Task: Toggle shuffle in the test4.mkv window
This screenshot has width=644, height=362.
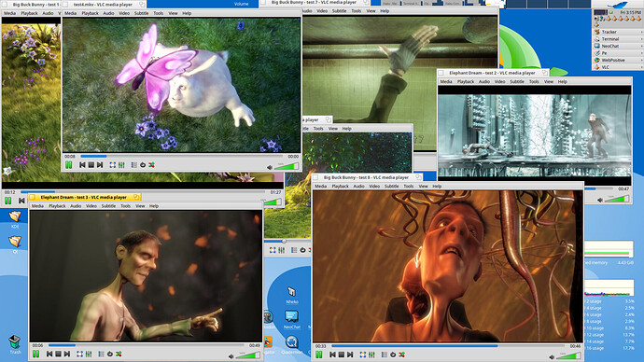Action: (151, 165)
